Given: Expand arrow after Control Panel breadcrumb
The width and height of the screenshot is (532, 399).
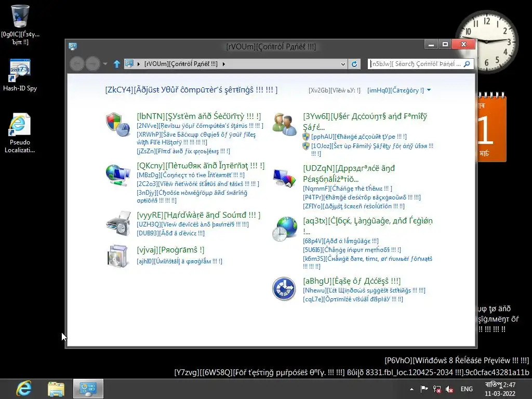Looking at the screenshot, I should click(x=223, y=64).
